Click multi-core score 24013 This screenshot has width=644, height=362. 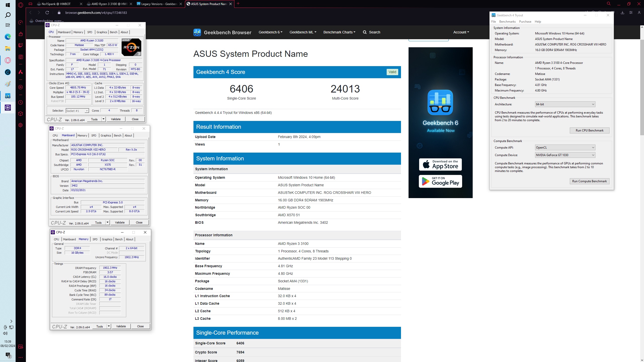point(345,89)
